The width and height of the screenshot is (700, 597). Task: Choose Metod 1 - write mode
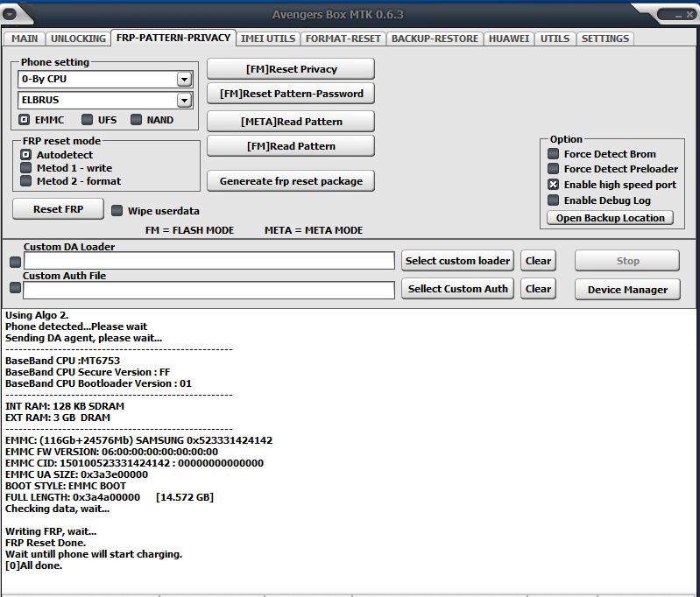click(26, 168)
